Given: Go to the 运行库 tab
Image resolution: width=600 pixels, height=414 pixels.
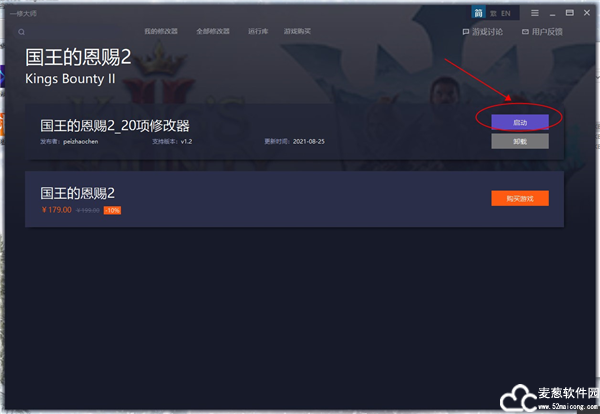Looking at the screenshot, I should click(x=258, y=31).
